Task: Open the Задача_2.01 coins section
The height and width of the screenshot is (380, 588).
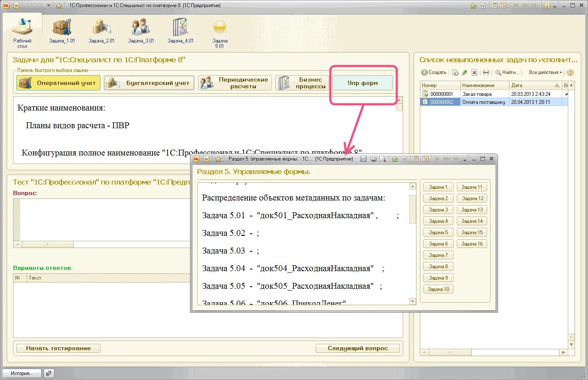Action: tap(101, 31)
